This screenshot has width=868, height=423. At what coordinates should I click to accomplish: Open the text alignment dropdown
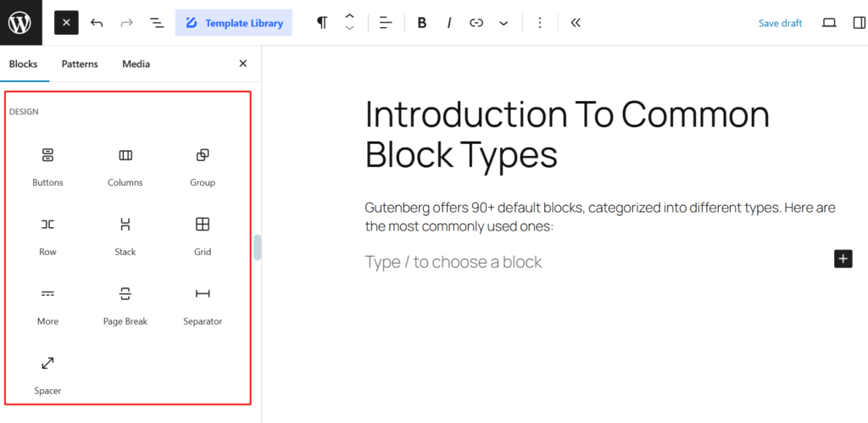click(x=386, y=23)
